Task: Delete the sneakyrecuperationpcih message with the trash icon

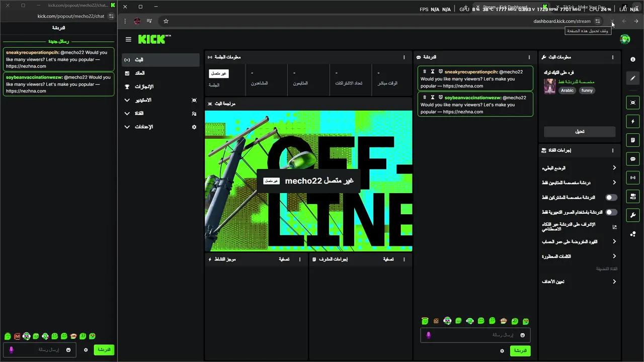Action: (x=425, y=72)
